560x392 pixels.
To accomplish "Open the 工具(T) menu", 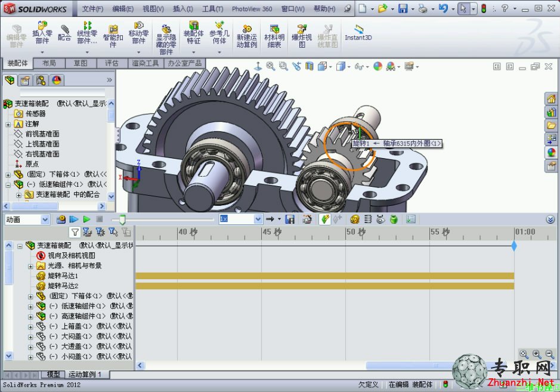I will coord(212,8).
